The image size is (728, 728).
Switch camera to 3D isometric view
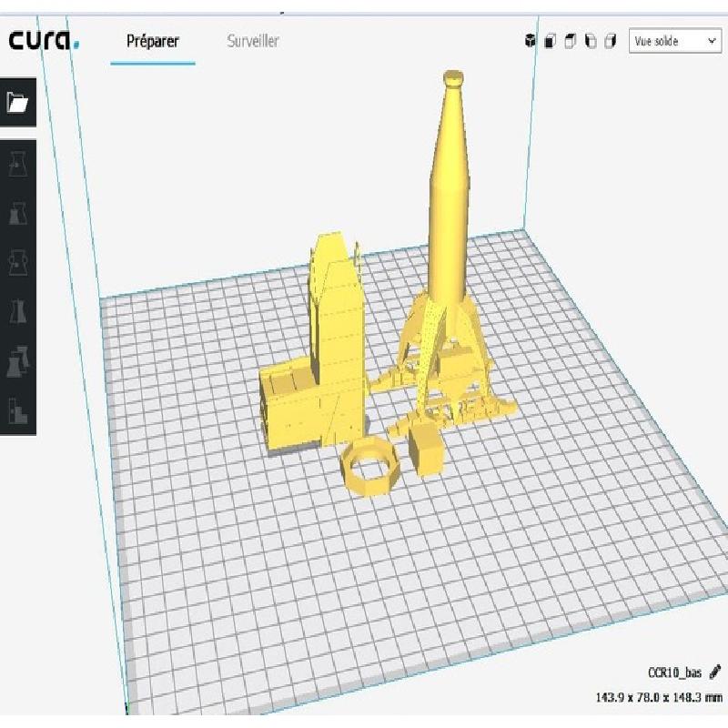(x=530, y=41)
